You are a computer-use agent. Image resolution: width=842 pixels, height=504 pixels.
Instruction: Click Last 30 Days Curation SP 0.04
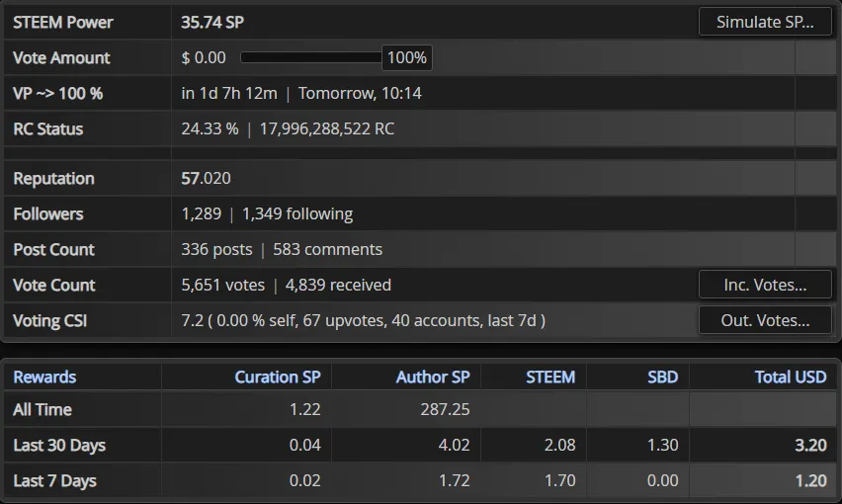[x=305, y=445]
